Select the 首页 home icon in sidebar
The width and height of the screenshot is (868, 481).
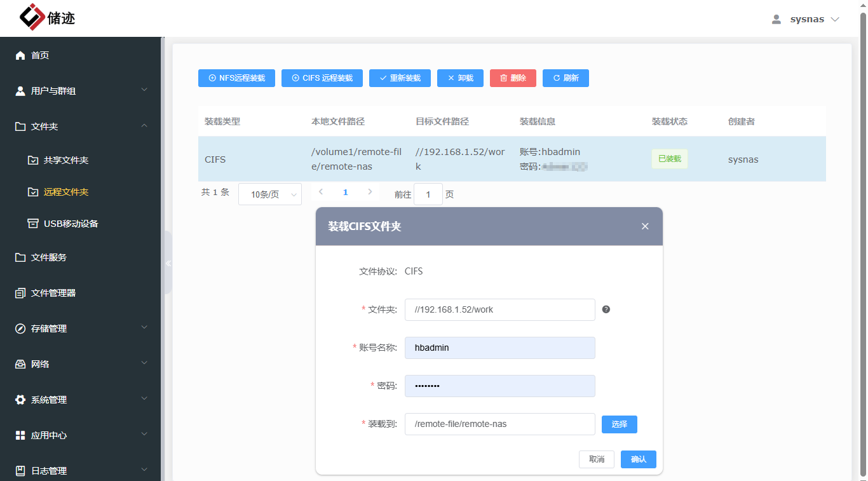click(20, 55)
